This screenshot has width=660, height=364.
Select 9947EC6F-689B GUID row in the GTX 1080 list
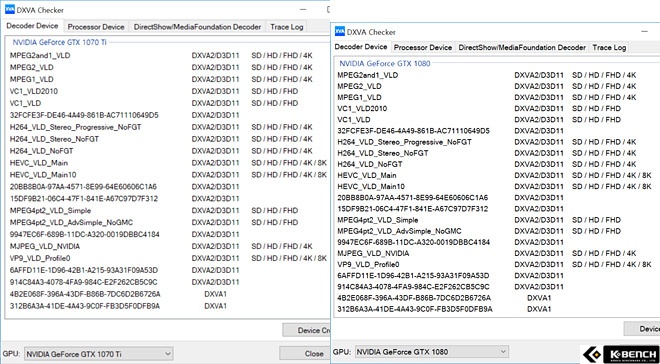tap(495, 242)
